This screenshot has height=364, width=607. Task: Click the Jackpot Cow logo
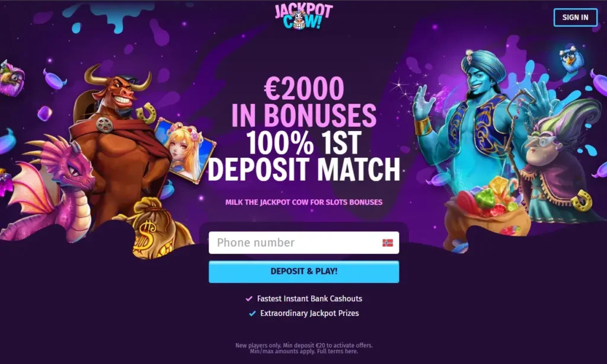coord(303,17)
